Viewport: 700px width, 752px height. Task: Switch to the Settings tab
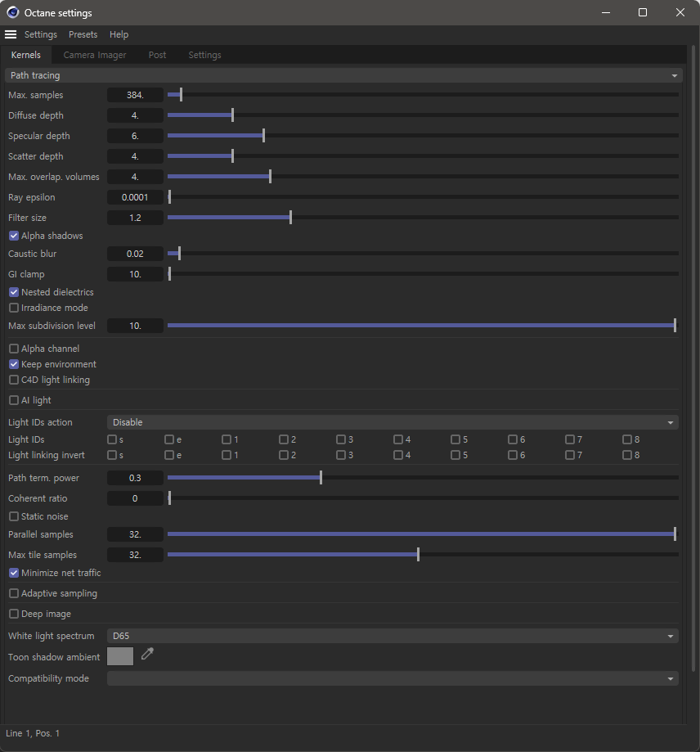pos(204,55)
